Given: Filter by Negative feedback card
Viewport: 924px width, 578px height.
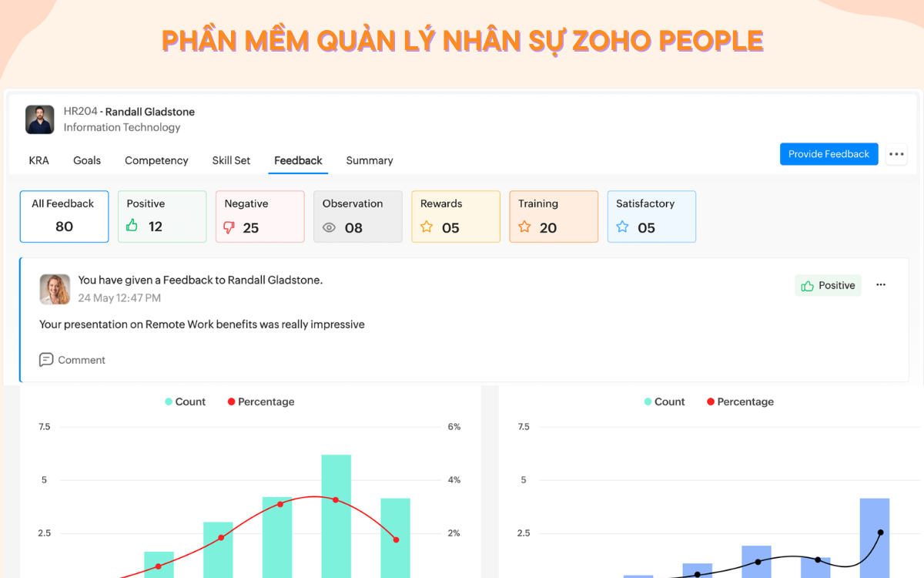Looking at the screenshot, I should pos(259,217).
